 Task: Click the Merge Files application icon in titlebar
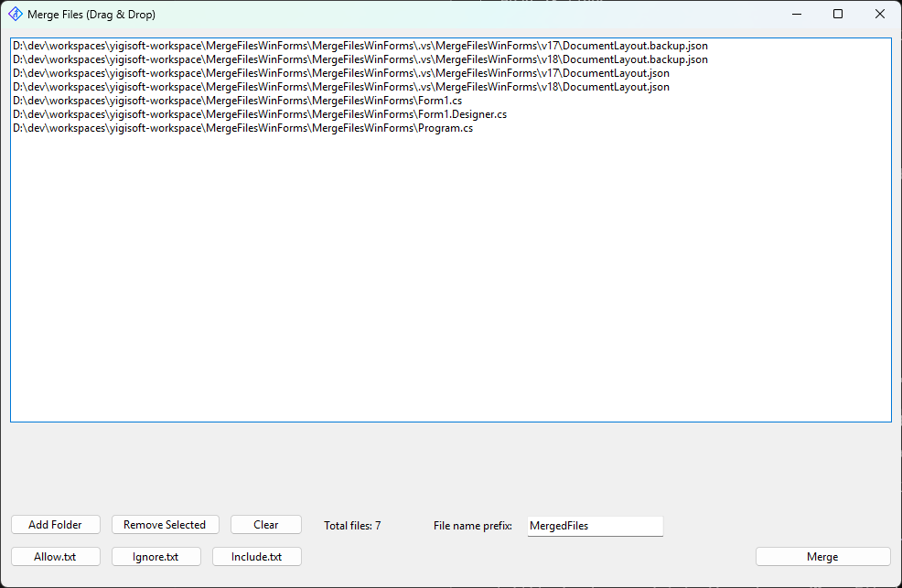point(14,14)
